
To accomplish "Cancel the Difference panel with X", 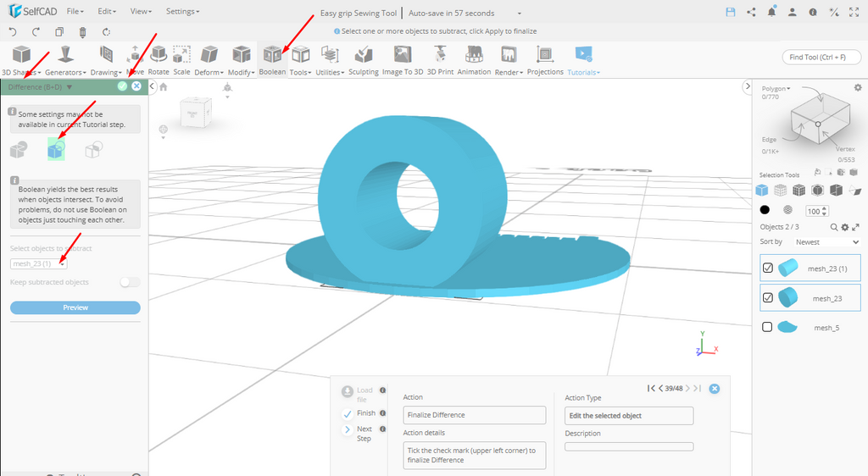I will (x=136, y=86).
